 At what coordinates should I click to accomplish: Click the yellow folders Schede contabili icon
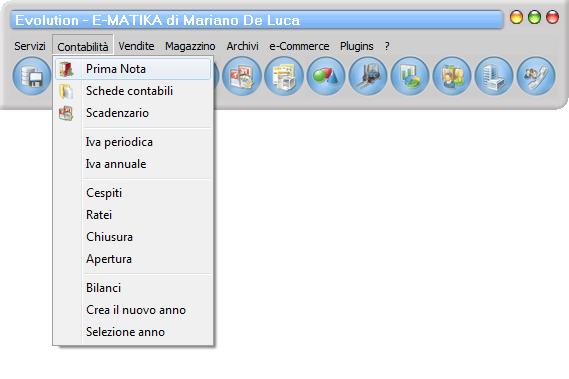pyautogui.click(x=66, y=91)
